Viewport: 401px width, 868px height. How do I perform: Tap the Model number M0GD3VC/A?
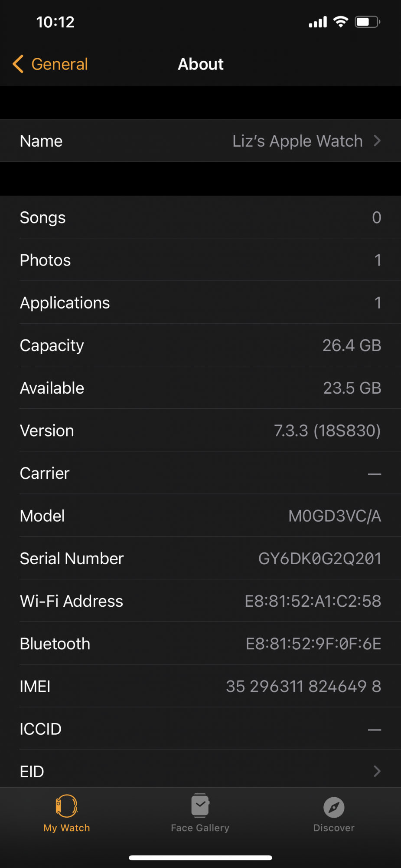335,516
